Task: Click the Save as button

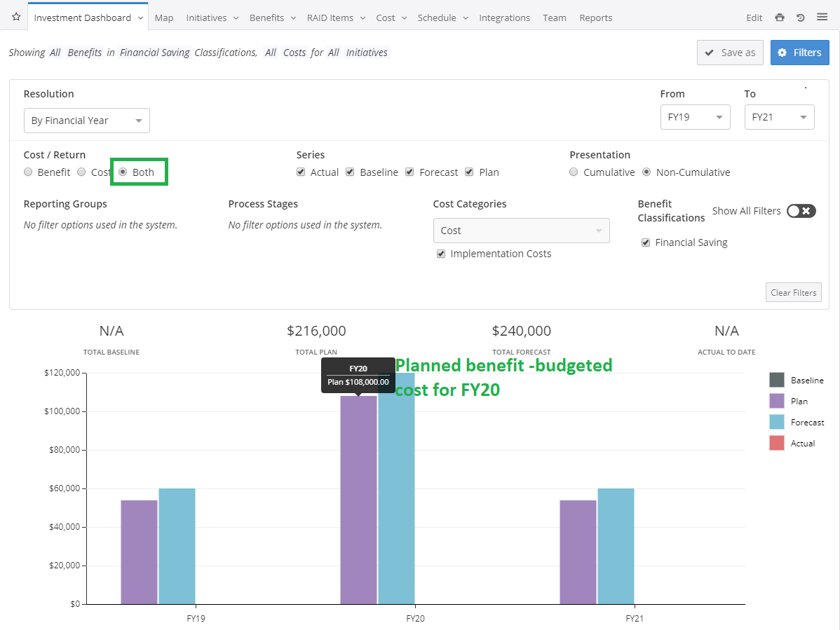Action: tap(730, 53)
